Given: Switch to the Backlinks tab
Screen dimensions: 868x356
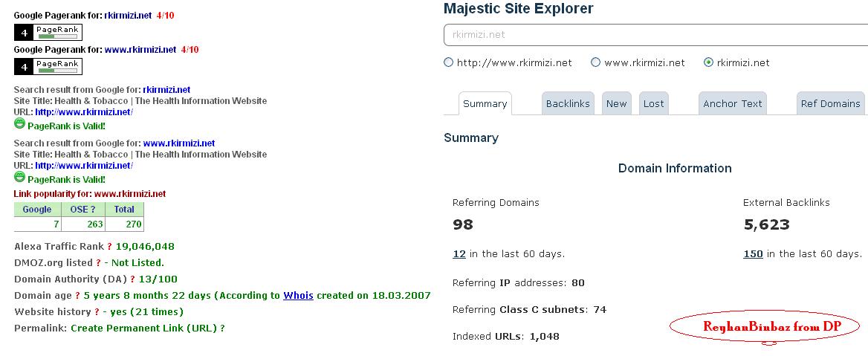Looking at the screenshot, I should (x=568, y=103).
